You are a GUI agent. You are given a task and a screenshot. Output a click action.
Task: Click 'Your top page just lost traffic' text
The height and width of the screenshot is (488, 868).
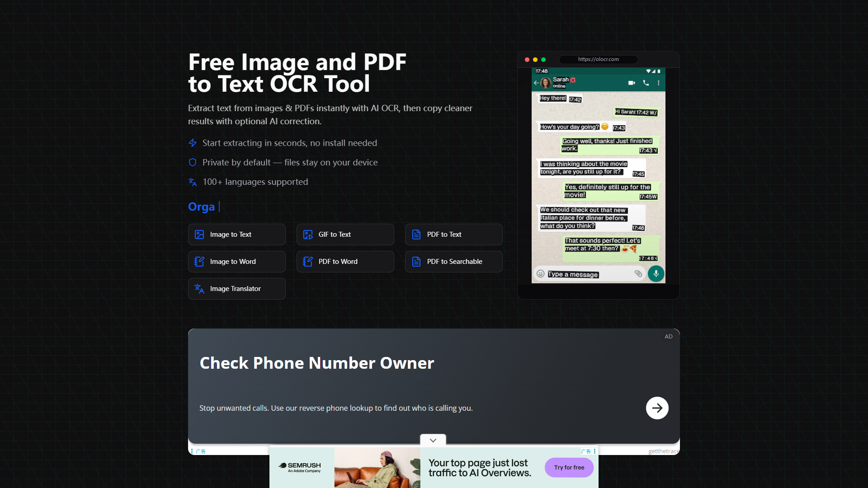point(480,468)
